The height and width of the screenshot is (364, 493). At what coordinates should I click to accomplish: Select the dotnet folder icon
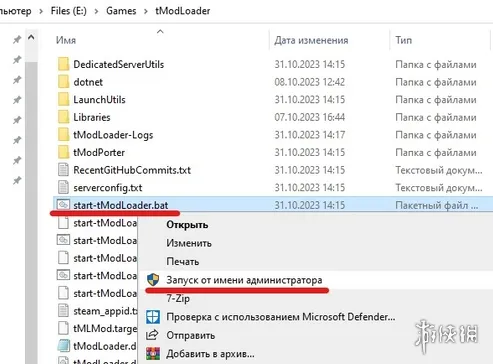(x=63, y=82)
